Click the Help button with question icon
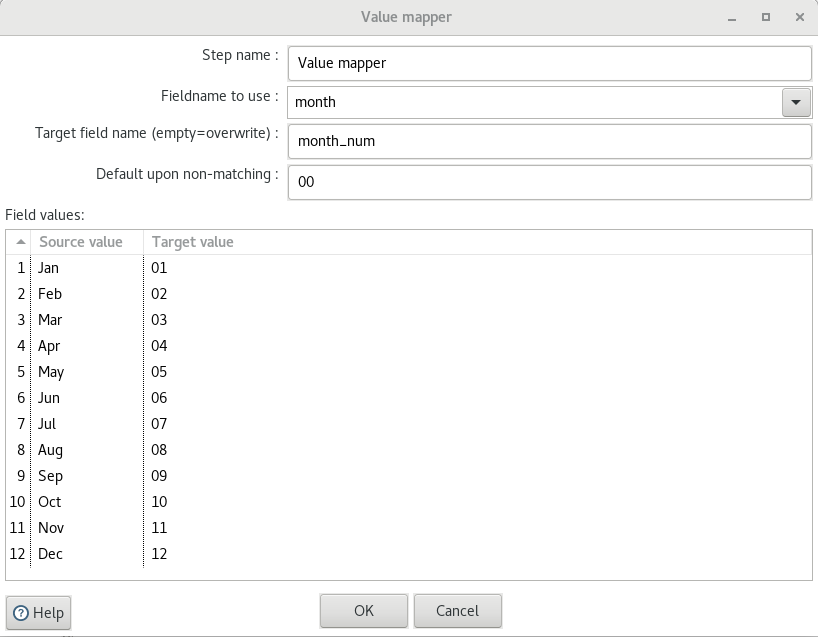This screenshot has height=637, width=818. (39, 612)
